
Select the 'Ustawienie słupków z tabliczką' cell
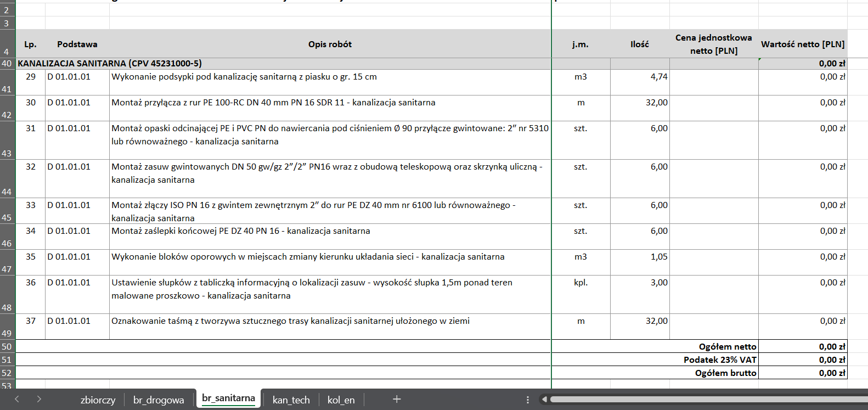(330, 294)
